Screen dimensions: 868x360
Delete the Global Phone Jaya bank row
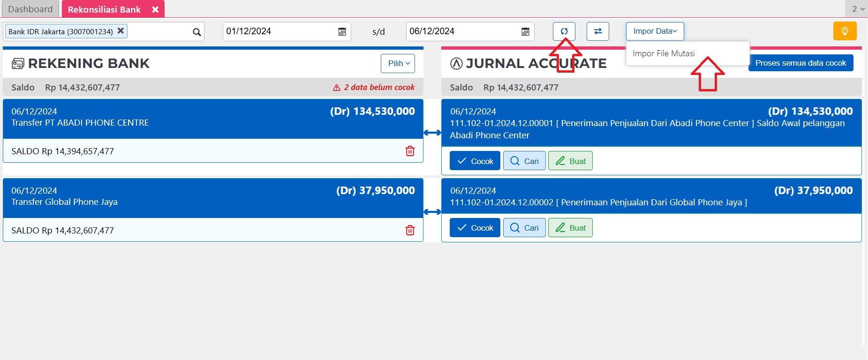pyautogui.click(x=410, y=230)
